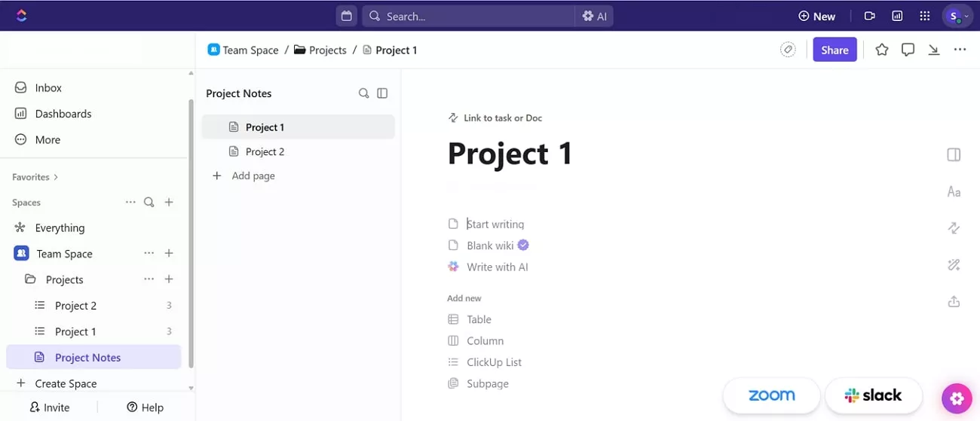Screen dimensions: 980x421
Task: Open the comments icon in header
Action: pyautogui.click(x=908, y=50)
